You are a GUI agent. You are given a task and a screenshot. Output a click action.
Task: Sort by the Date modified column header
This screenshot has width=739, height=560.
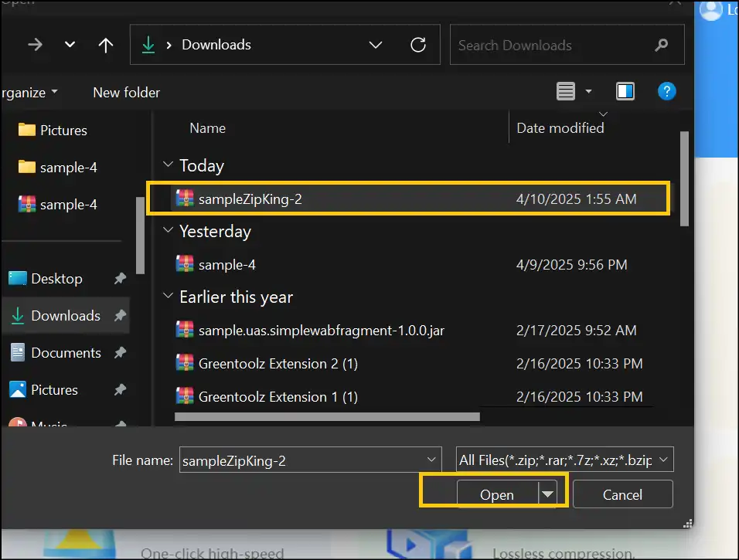[x=560, y=128]
